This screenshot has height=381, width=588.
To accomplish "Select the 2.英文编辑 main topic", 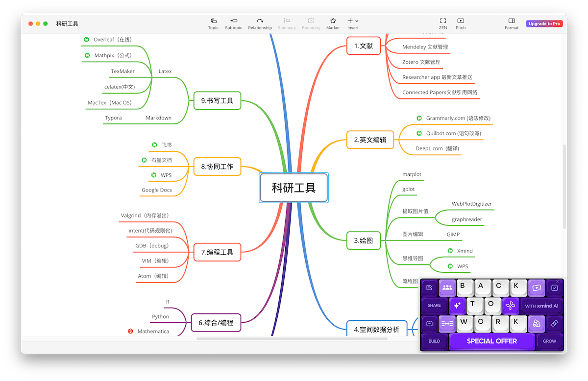I will [370, 140].
